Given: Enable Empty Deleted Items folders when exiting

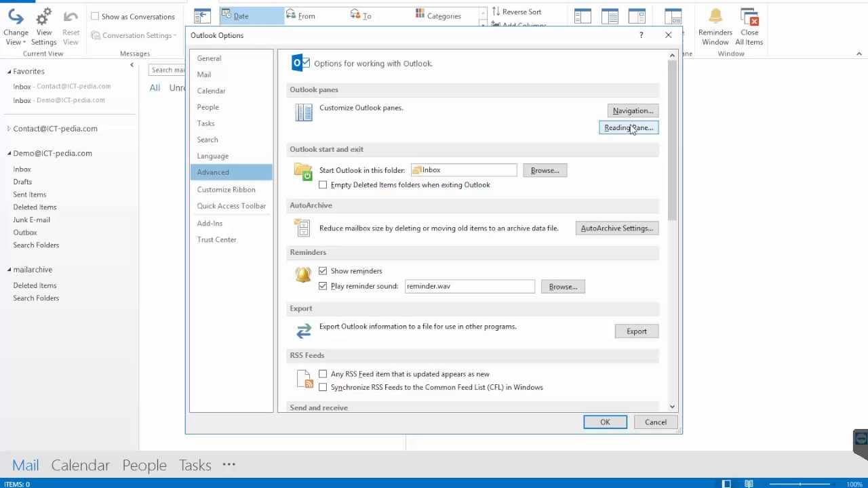Looking at the screenshot, I should (x=323, y=185).
